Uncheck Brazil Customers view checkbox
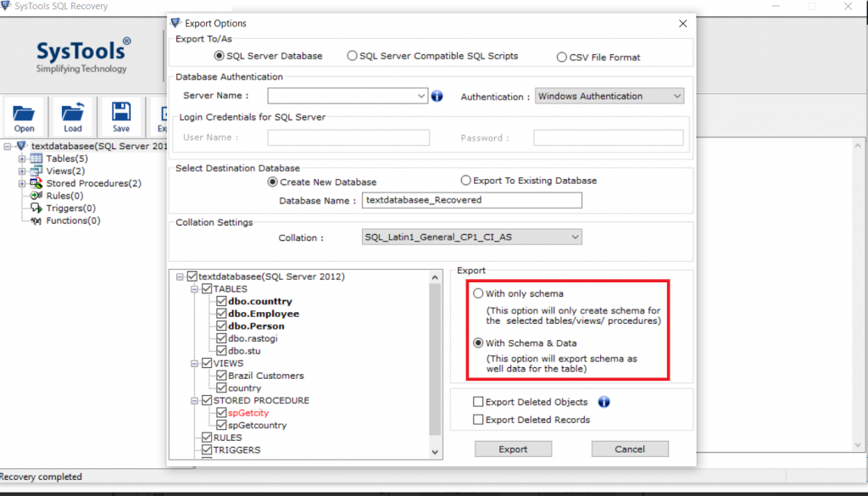The height and width of the screenshot is (496, 868). pos(221,376)
